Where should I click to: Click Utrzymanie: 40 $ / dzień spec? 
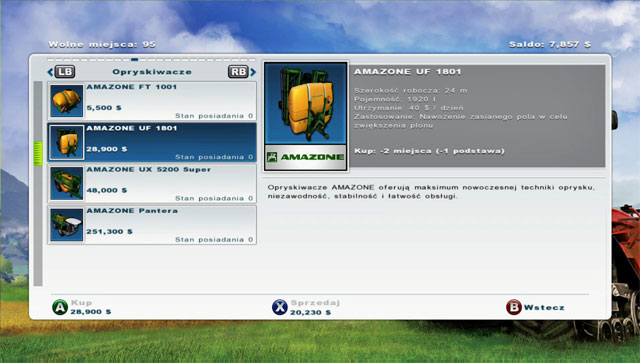[409, 108]
